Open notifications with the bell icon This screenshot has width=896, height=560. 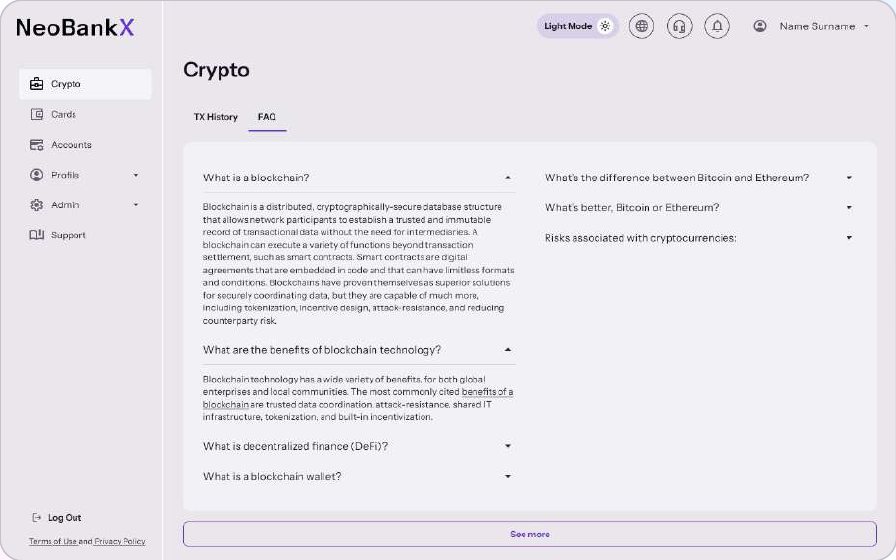(717, 26)
